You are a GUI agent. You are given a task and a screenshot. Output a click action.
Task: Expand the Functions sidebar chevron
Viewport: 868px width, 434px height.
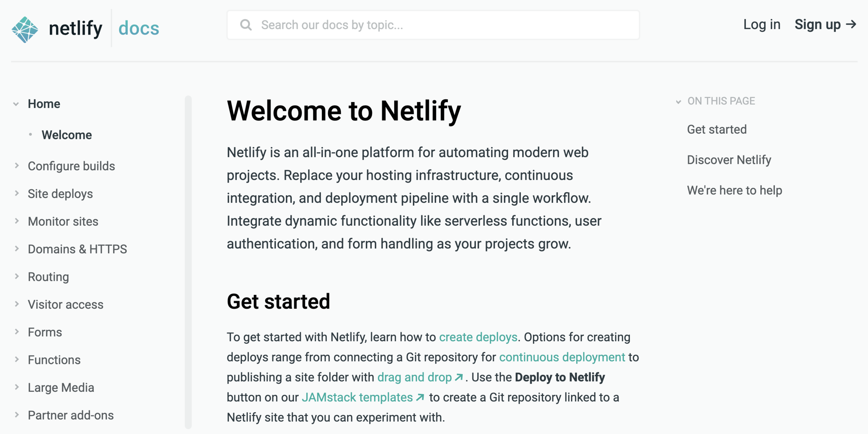click(17, 359)
